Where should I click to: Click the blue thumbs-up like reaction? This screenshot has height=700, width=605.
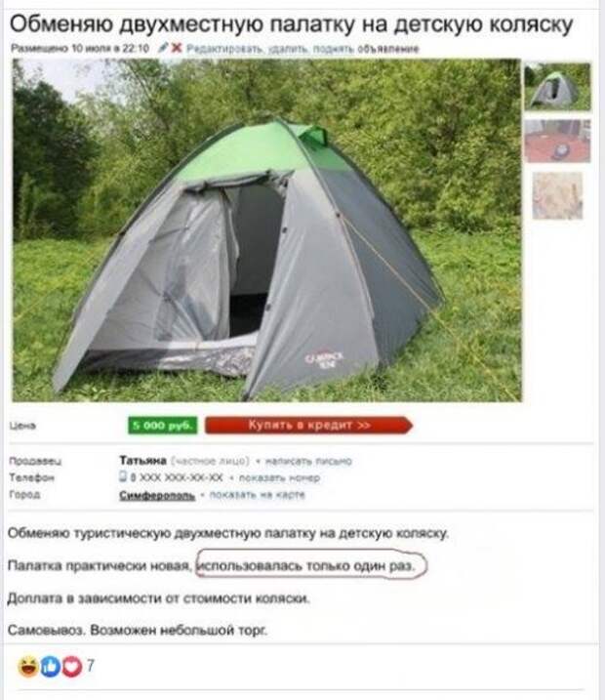[50, 667]
